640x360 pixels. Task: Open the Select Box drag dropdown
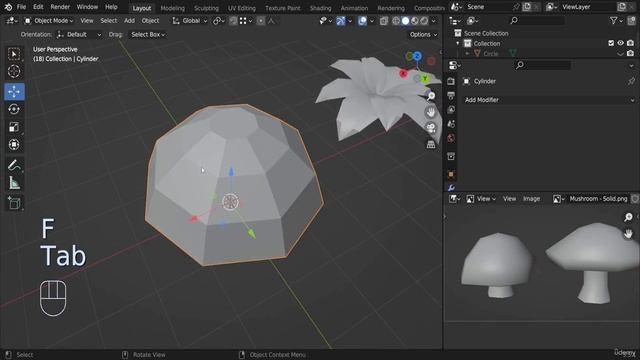click(148, 35)
